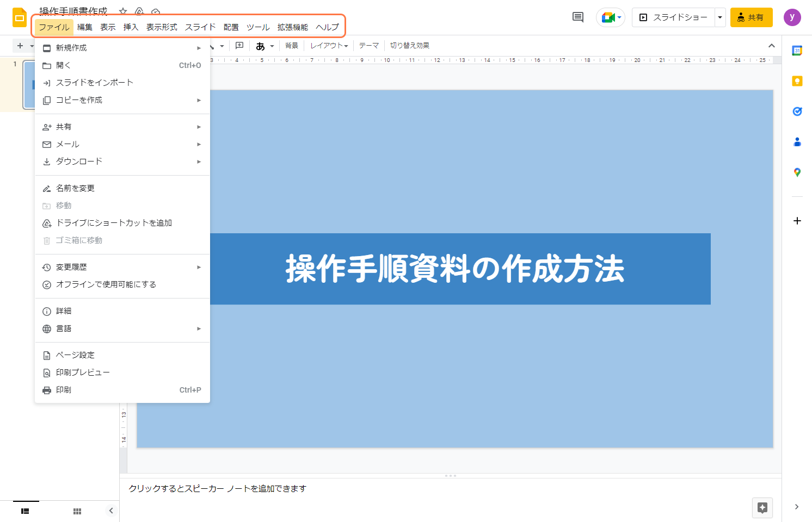Hide the side panel chevron
Image resolution: width=812 pixels, height=522 pixels.
[x=797, y=507]
